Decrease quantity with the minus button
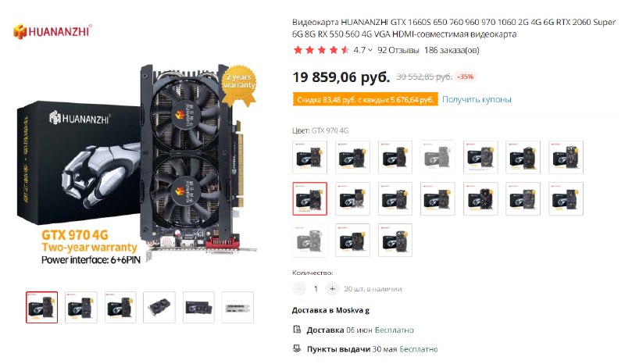625x364 pixels. (x=299, y=288)
